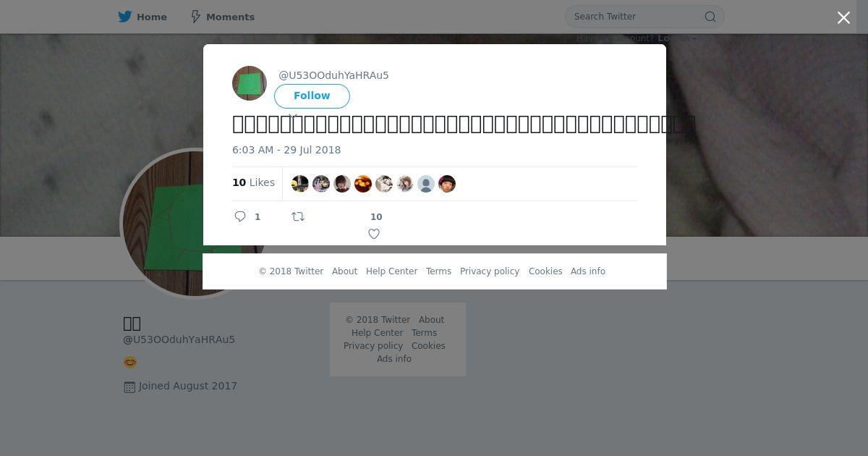Click the Twitter bird Home icon

point(125,17)
